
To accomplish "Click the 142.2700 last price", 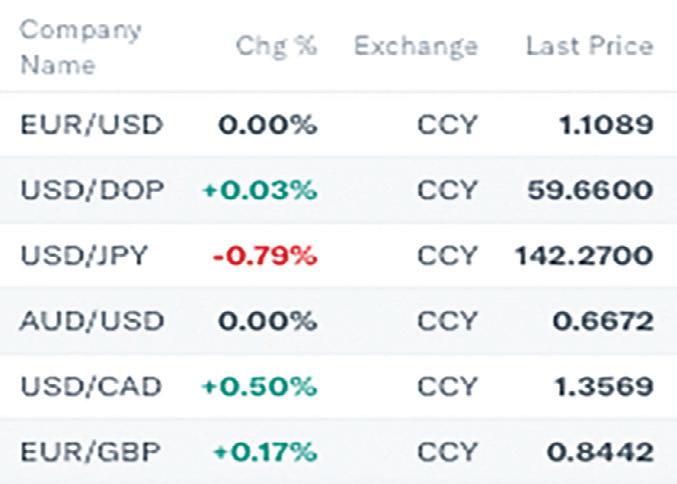I will tap(584, 255).
